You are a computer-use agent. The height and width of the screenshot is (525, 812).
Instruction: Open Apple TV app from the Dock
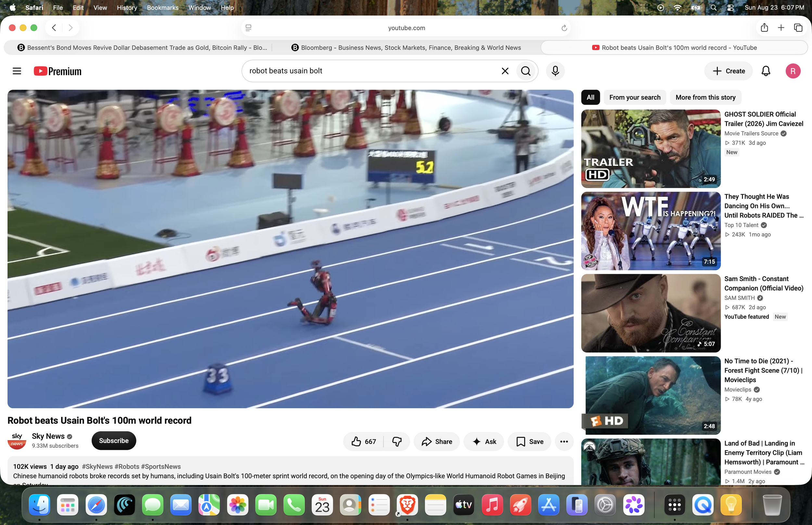(x=464, y=505)
